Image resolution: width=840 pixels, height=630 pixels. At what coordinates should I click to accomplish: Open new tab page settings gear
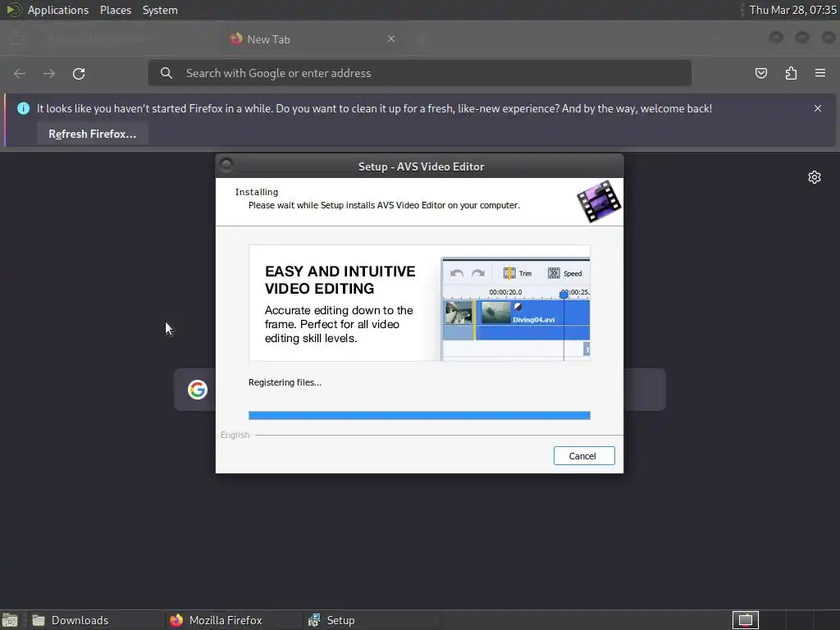(x=815, y=177)
